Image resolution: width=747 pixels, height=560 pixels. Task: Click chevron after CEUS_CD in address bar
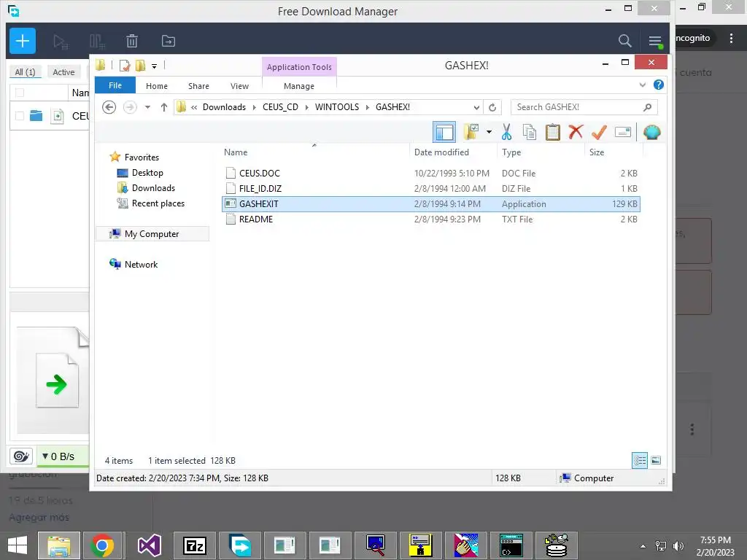coord(306,107)
